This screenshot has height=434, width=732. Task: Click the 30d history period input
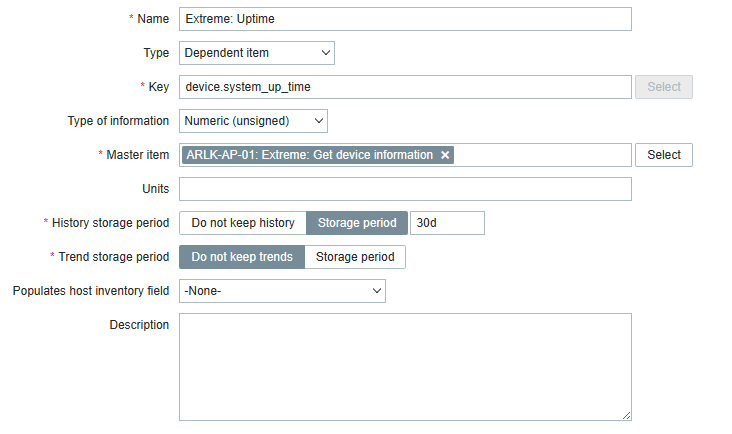pos(447,223)
